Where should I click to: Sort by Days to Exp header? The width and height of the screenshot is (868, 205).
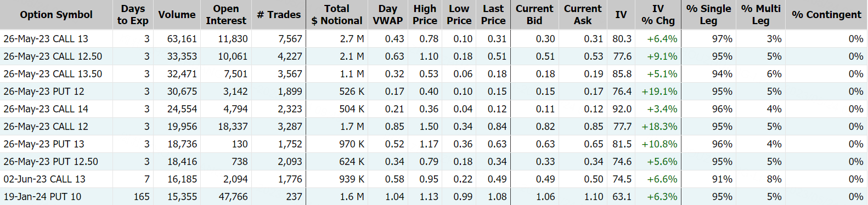point(133,15)
